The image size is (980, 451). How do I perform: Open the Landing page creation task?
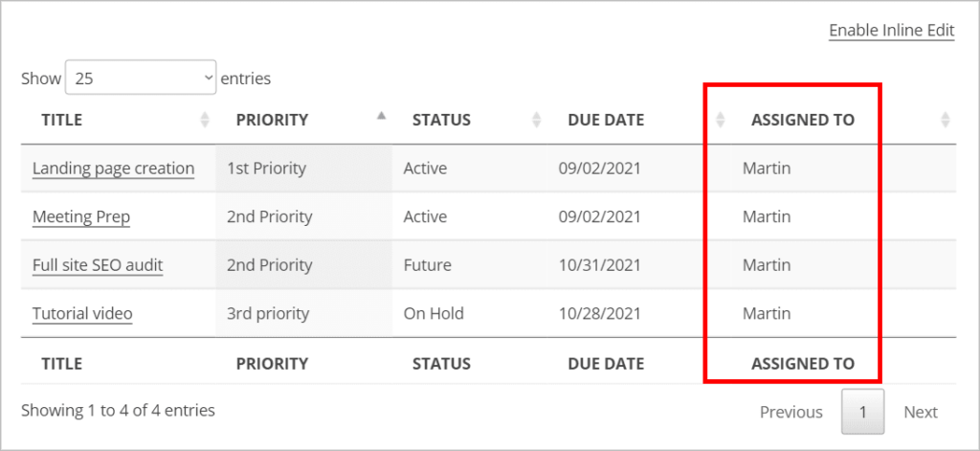pos(113,169)
